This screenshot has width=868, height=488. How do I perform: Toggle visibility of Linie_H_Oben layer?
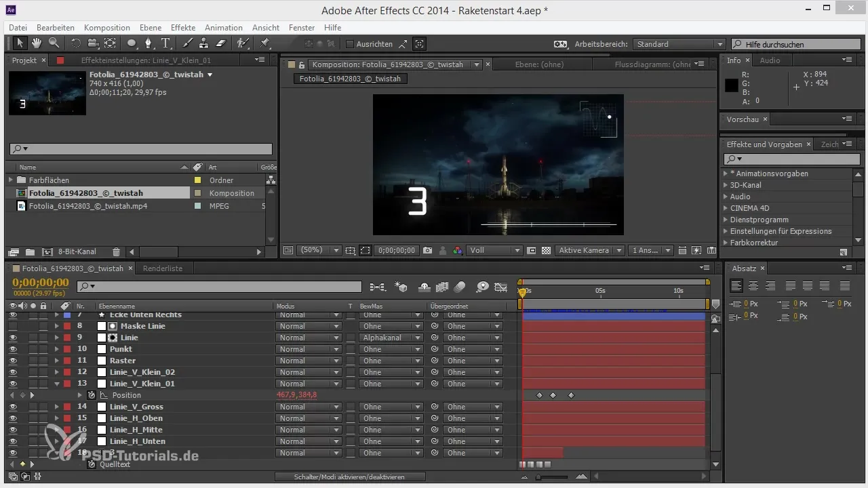coord(13,418)
